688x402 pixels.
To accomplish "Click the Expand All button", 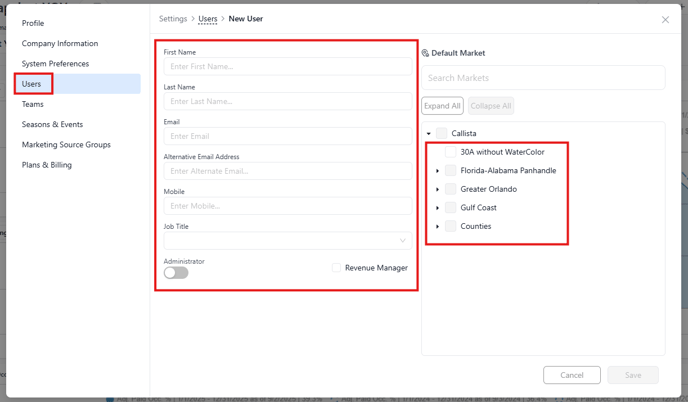I will point(442,106).
